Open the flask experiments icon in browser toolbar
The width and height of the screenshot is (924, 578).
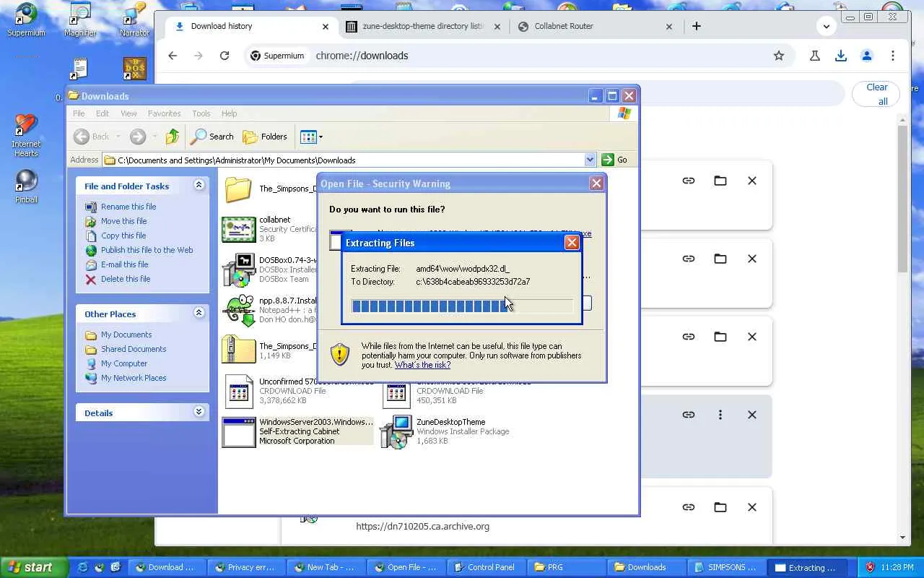(815, 56)
